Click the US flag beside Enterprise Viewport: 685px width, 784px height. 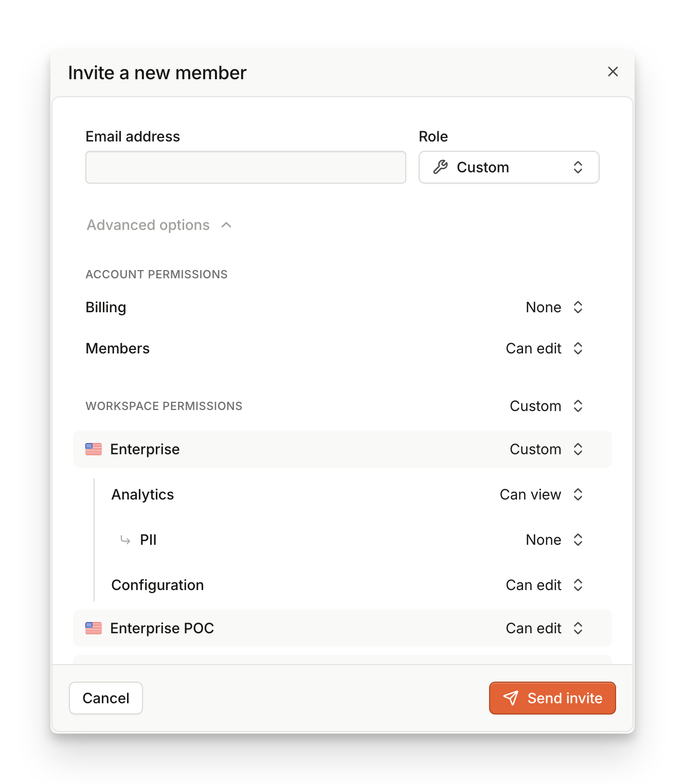(x=94, y=449)
